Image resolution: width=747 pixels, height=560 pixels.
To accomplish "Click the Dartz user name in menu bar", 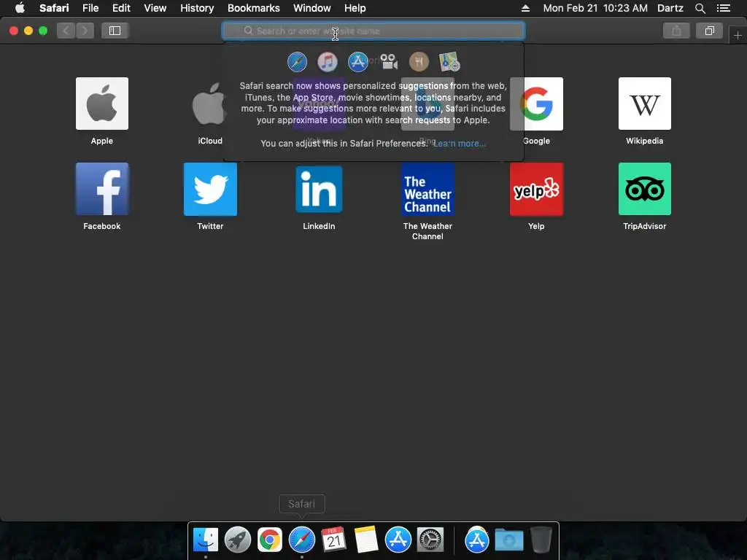I will tap(670, 8).
